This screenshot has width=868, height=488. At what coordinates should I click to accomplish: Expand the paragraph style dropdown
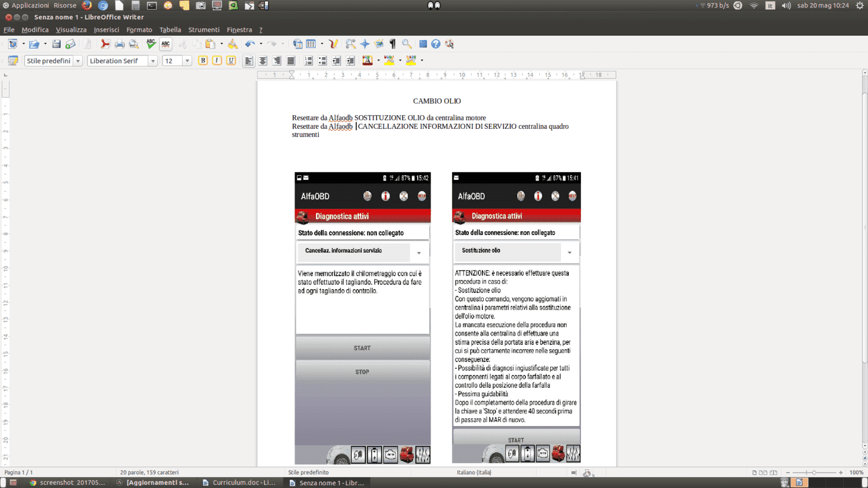78,61
